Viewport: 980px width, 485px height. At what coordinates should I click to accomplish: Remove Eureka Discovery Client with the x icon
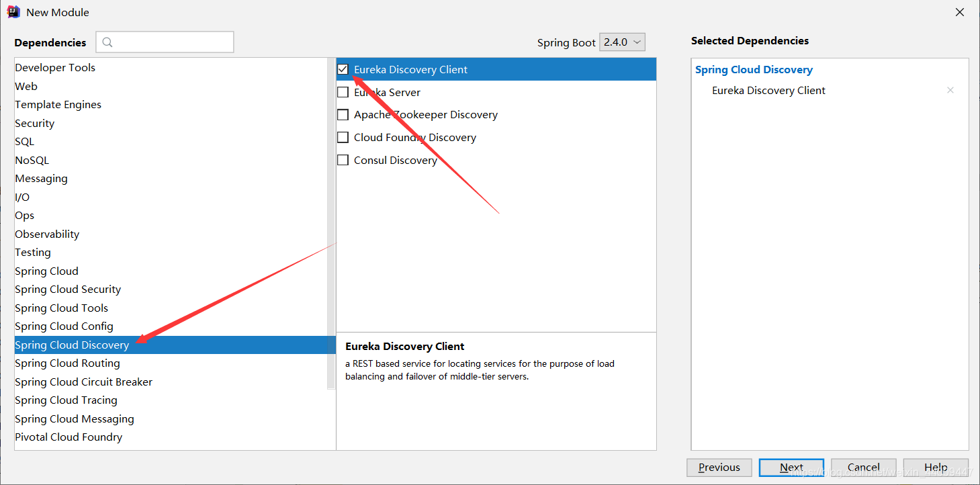(950, 90)
